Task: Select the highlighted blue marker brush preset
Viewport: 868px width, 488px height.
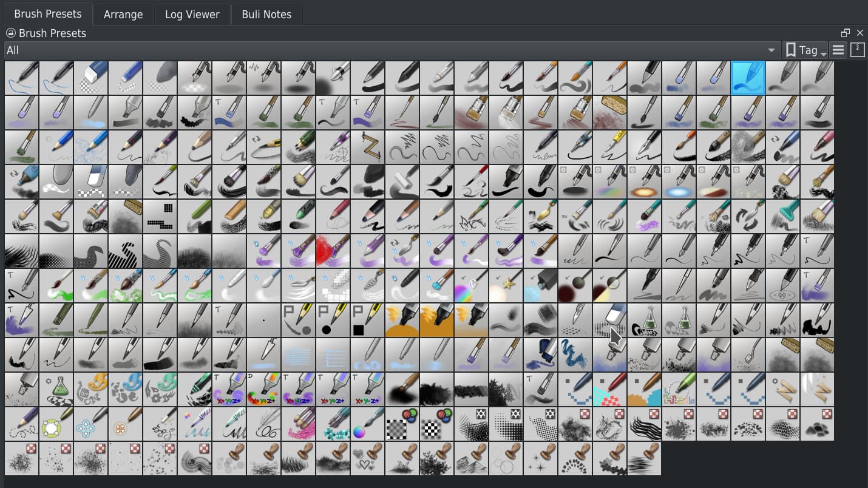Action: coord(748,78)
